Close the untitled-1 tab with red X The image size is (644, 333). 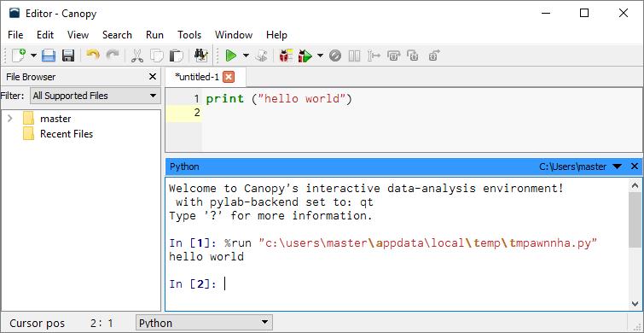229,77
